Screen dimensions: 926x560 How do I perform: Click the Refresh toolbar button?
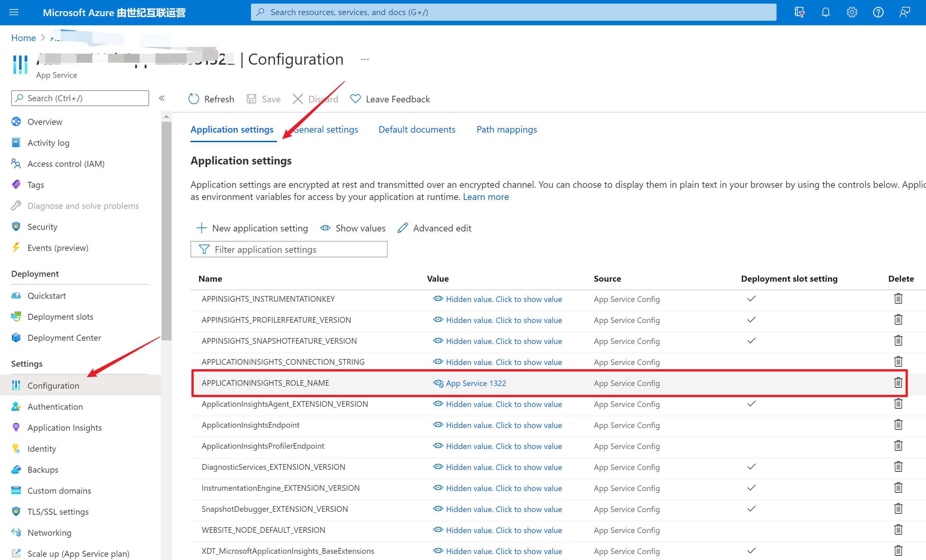(211, 99)
